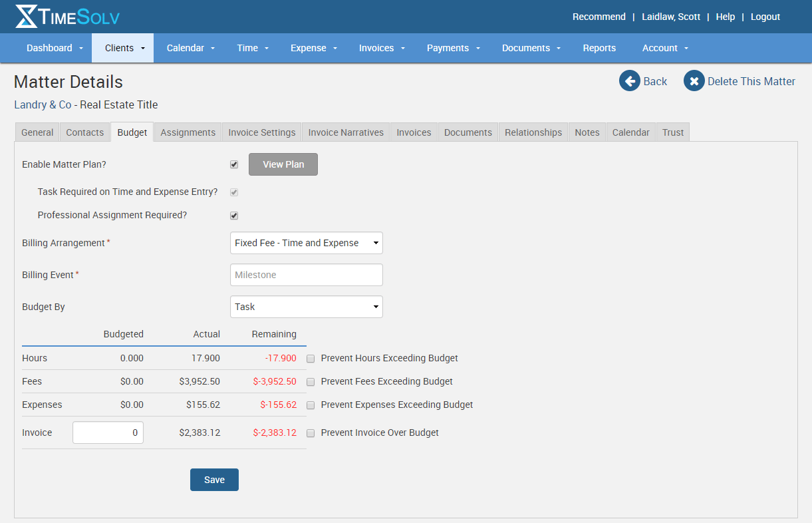Enable Prevent Hours Exceeding Budget
The height and width of the screenshot is (523, 812).
(311, 359)
